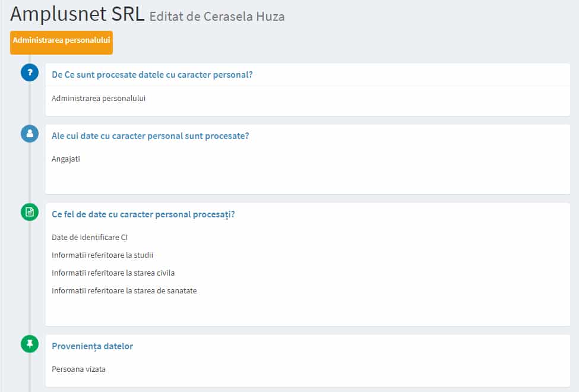Click the 'Persoana vizata' entry
The image size is (579, 392).
click(78, 369)
